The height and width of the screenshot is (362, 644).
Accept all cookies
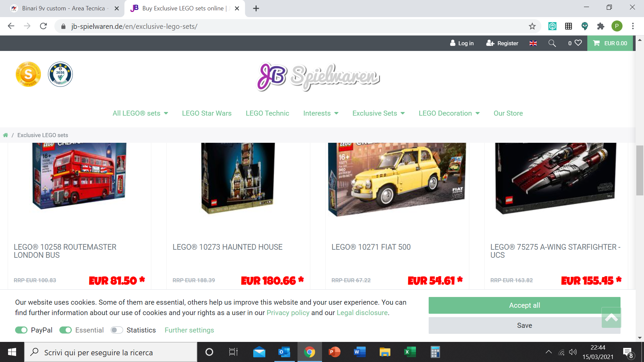click(525, 305)
